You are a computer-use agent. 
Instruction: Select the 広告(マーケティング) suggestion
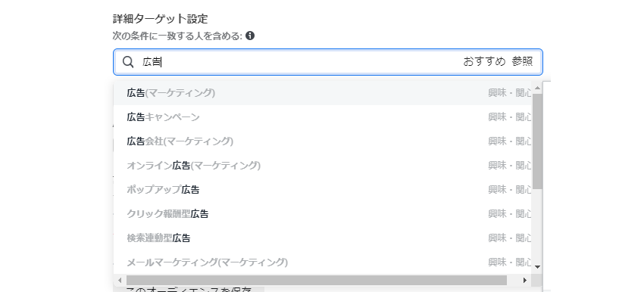point(323,93)
